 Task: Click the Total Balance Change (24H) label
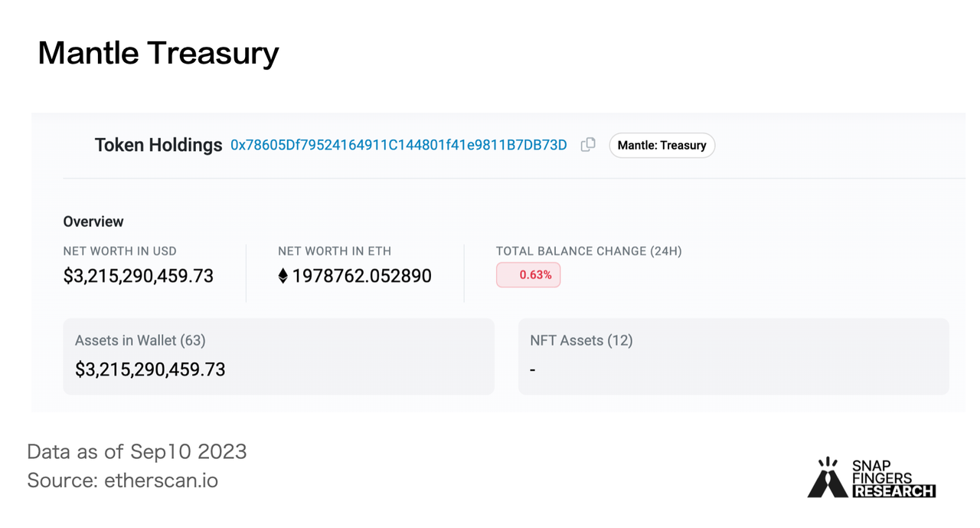pyautogui.click(x=589, y=251)
